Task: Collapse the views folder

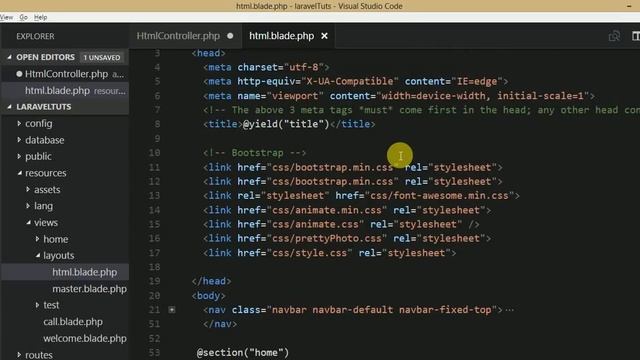Action: [28, 222]
